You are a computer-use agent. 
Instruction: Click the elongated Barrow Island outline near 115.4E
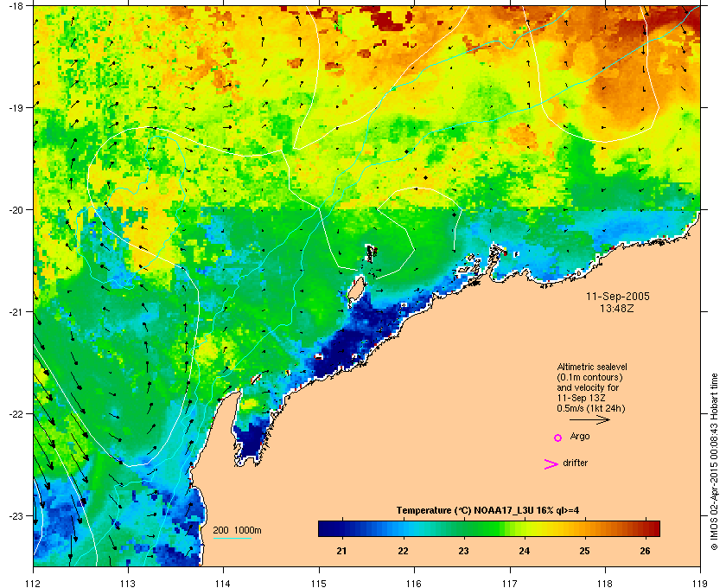point(356,291)
